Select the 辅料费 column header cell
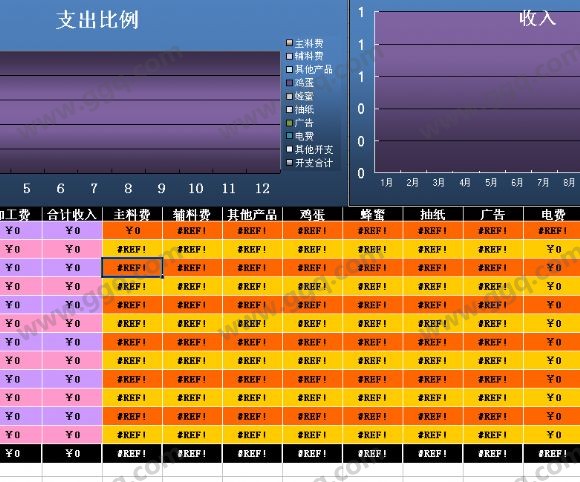The height and width of the screenshot is (482, 580). (x=192, y=215)
